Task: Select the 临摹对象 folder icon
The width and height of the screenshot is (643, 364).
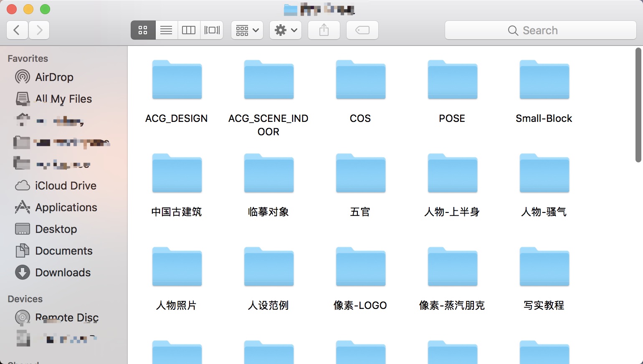Action: click(x=269, y=173)
